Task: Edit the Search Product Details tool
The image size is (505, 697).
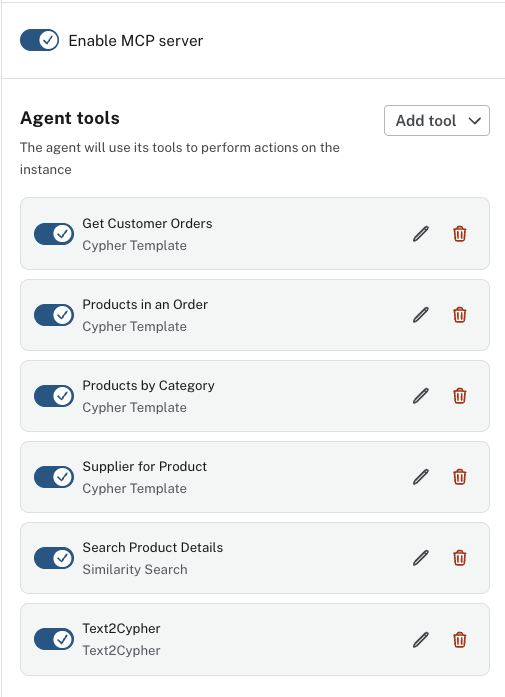Action: (x=421, y=558)
